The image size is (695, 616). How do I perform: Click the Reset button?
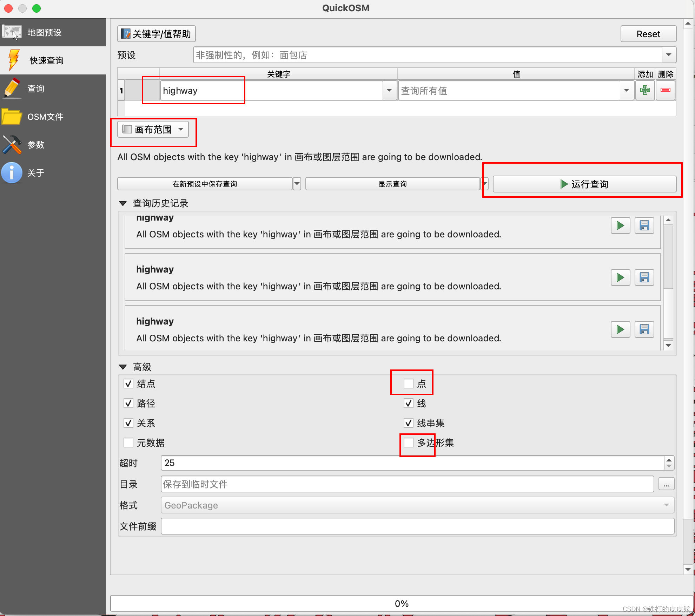click(x=648, y=34)
